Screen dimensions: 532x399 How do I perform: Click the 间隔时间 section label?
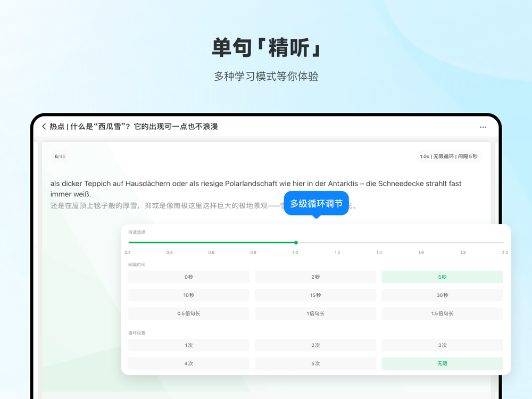coord(137,264)
